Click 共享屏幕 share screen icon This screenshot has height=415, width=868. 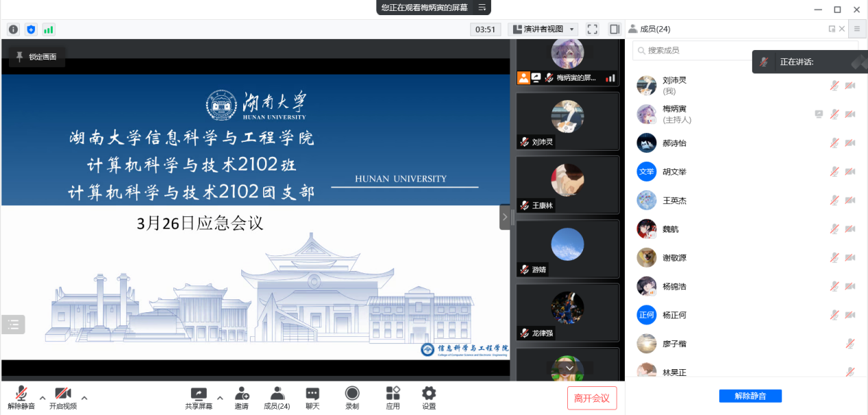[x=199, y=394]
